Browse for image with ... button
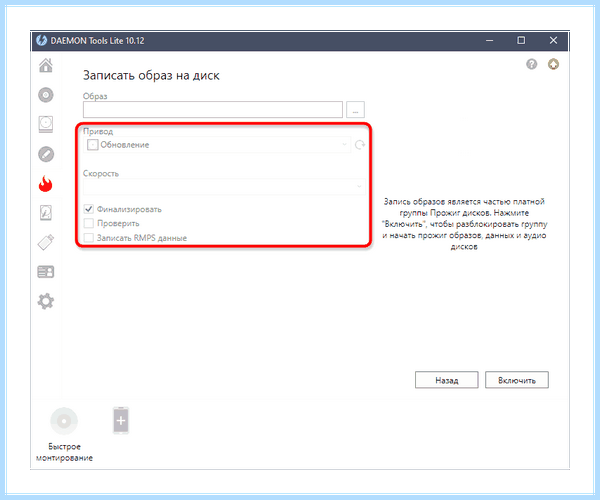Screen dimensions: 600x500 [x=355, y=110]
